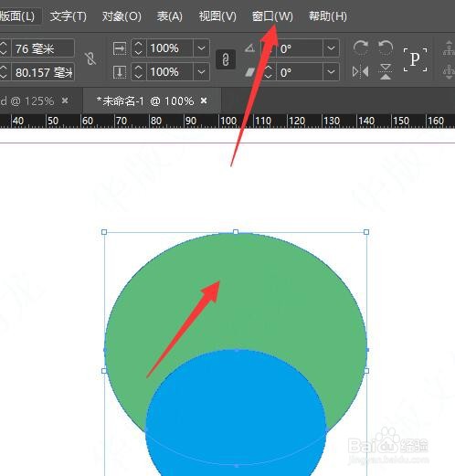Open the shear angle dropdown
Screen dimensions: 455x476
331,72
